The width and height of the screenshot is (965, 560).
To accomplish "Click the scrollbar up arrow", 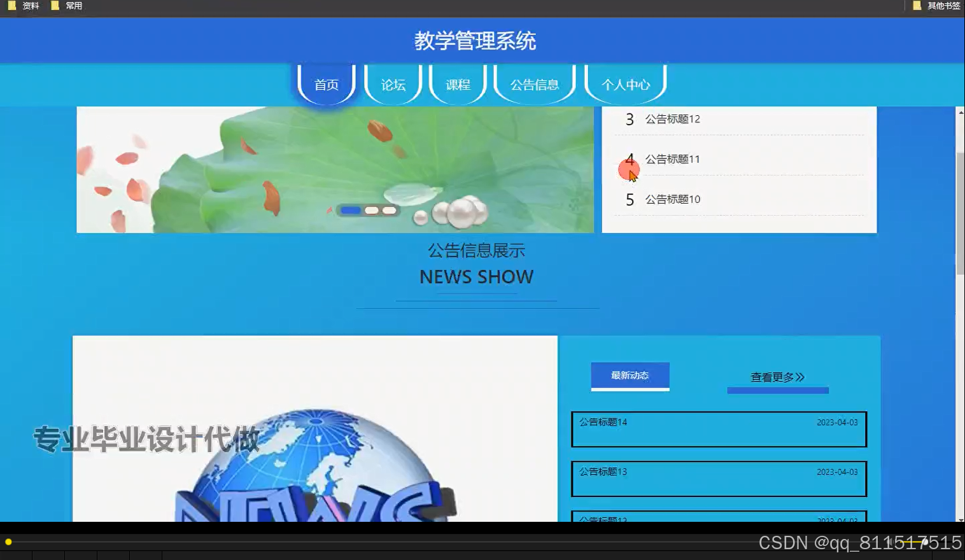I will click(959, 113).
